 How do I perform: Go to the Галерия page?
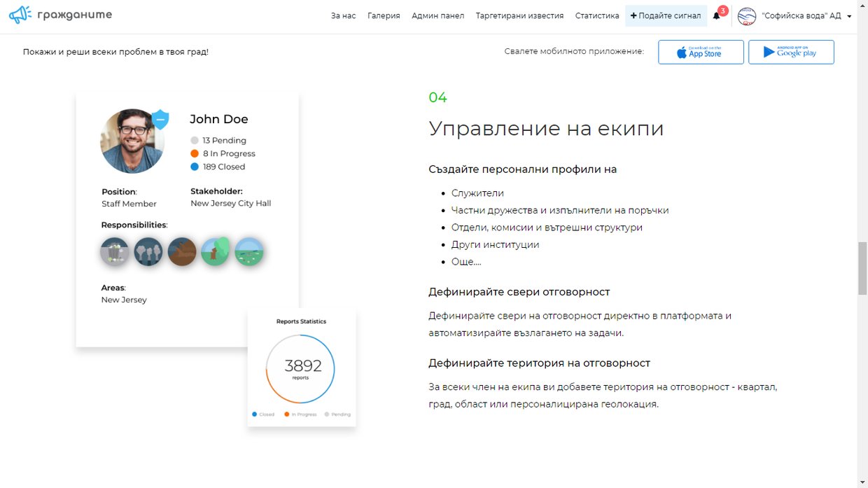pos(384,16)
